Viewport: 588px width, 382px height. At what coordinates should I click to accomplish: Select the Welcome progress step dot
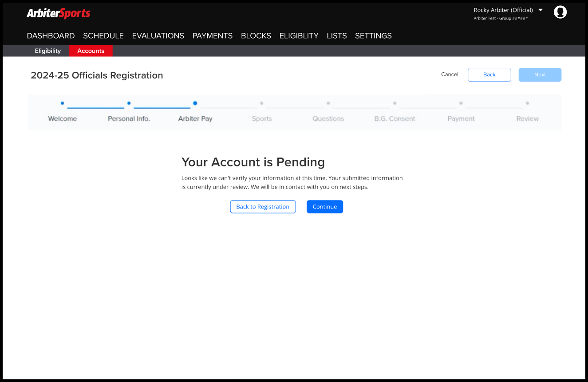click(x=62, y=103)
